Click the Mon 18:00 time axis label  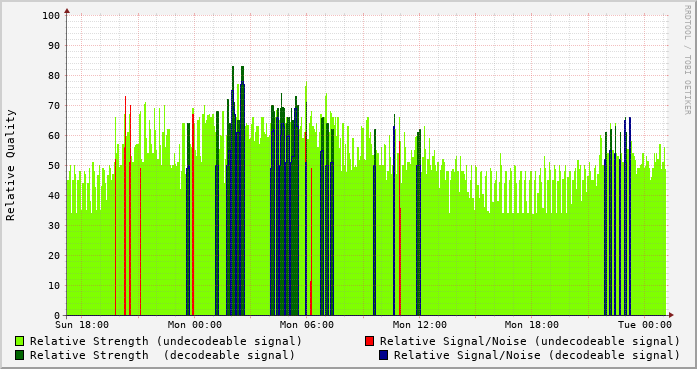(532, 325)
